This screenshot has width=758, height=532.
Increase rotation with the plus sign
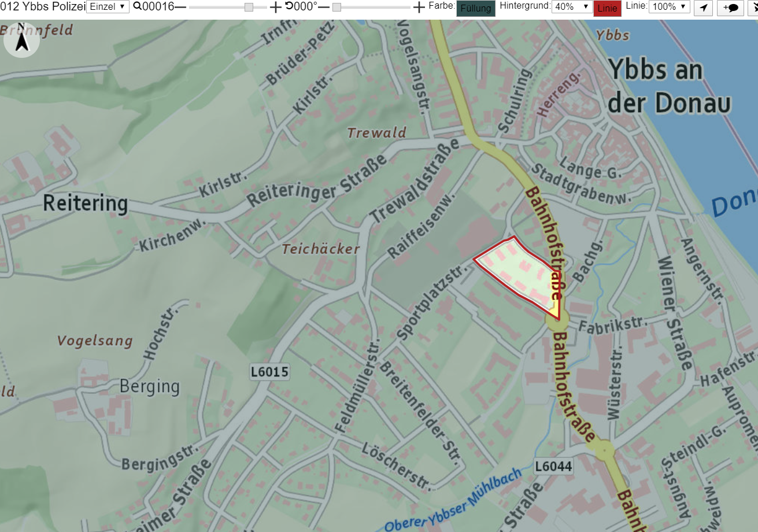419,7
